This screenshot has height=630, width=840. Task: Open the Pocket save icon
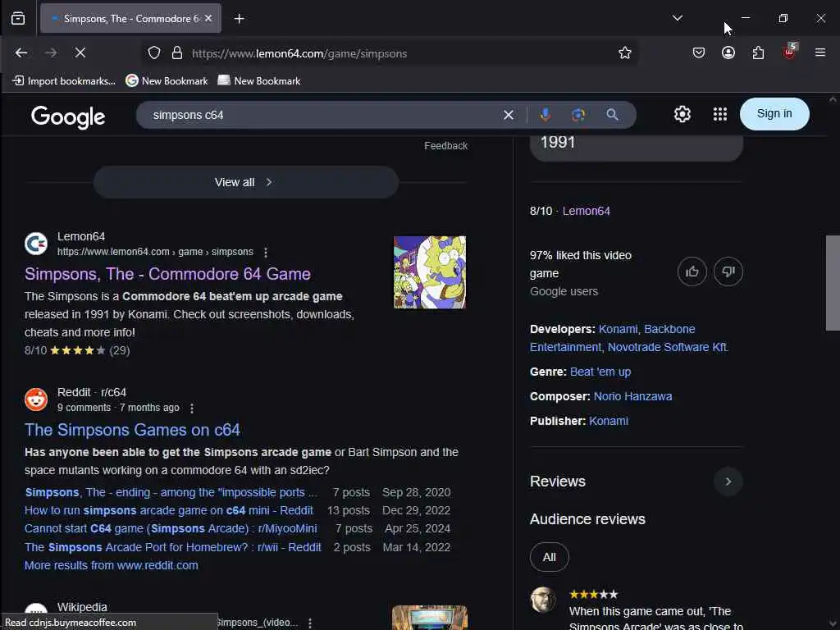coord(699,52)
